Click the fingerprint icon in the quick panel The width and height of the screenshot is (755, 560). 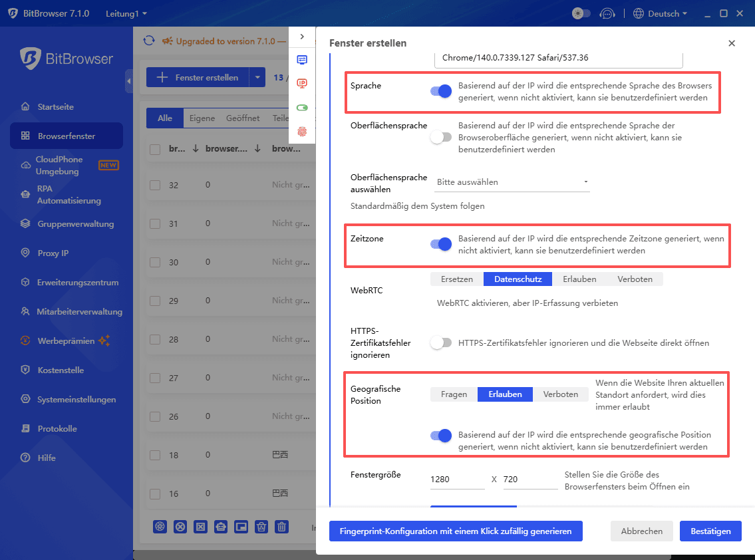pos(302,132)
